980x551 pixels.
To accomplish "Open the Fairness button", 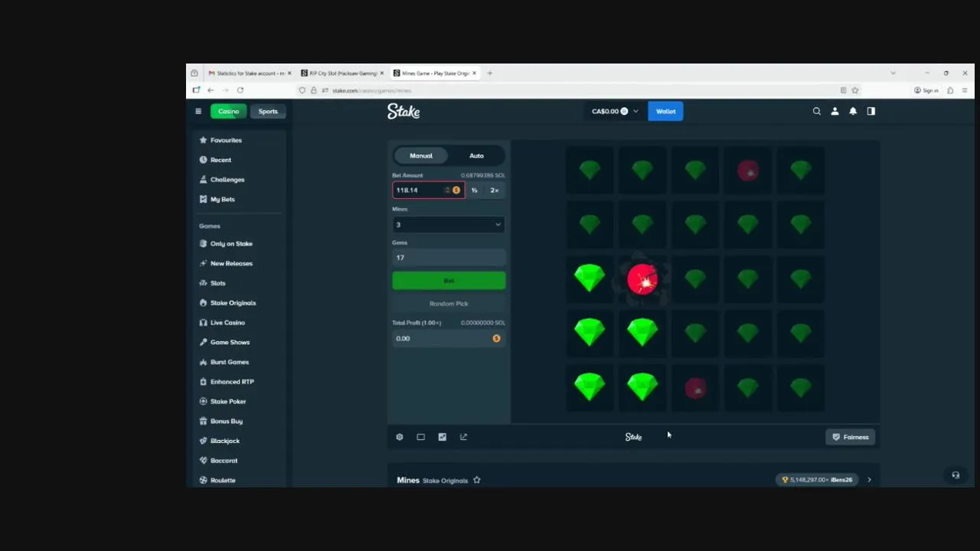I will coord(850,437).
